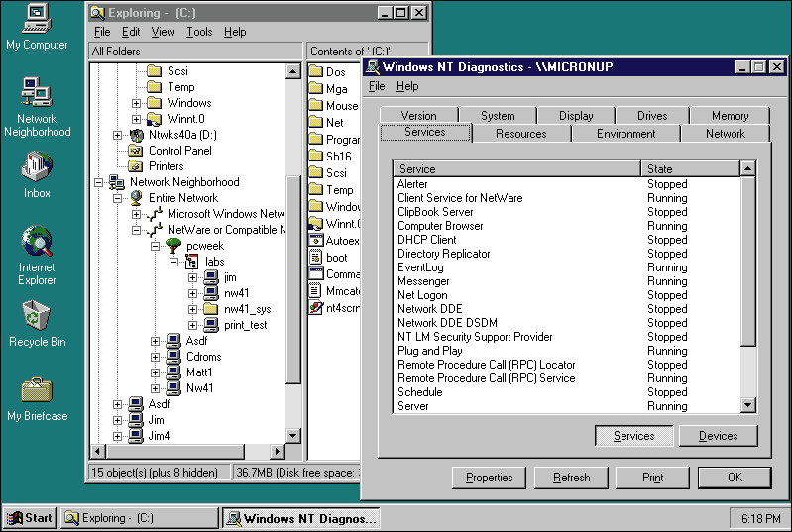The width and height of the screenshot is (792, 532).
Task: Select the Printers folder icon in the tree
Action: click(x=136, y=166)
